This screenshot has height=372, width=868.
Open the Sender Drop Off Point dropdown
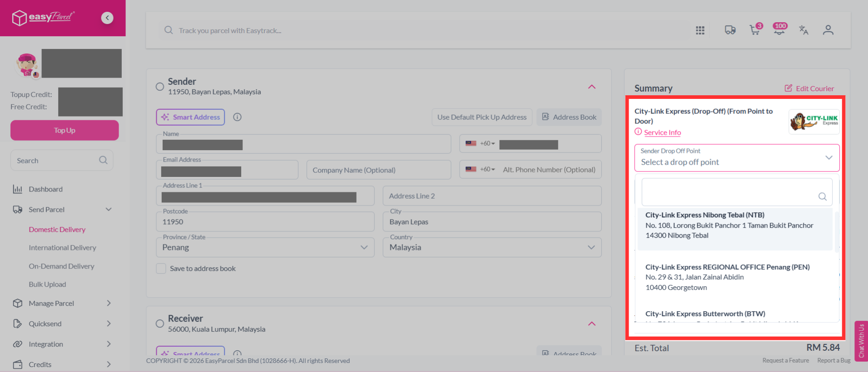click(x=737, y=158)
